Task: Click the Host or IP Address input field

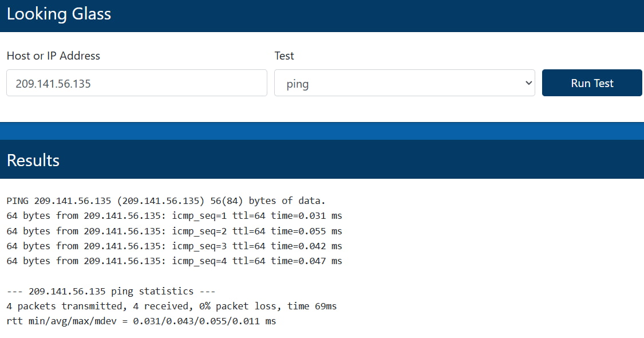Action: [x=136, y=83]
